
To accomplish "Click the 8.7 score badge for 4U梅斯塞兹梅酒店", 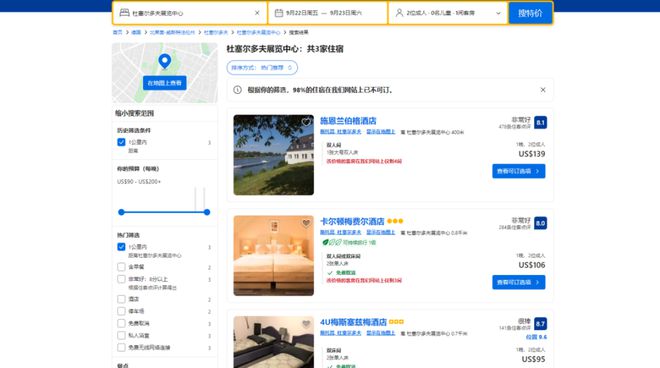I will point(540,324).
